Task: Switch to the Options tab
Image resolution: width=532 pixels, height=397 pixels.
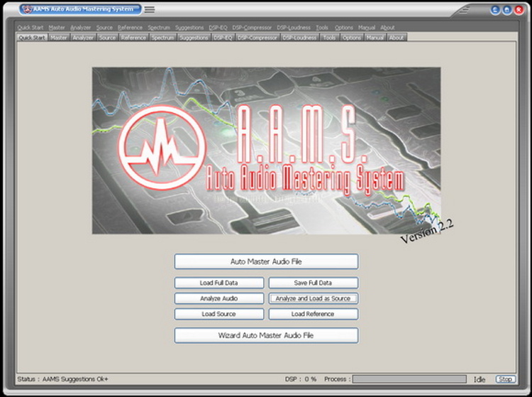Action: [x=352, y=38]
